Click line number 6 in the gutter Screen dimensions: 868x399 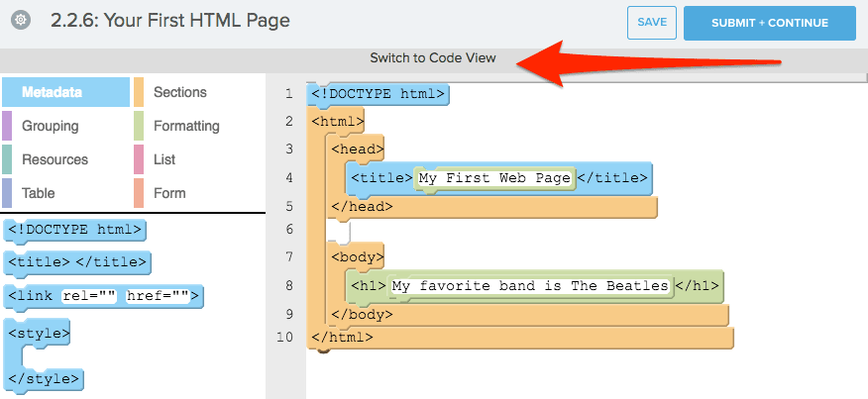(289, 229)
